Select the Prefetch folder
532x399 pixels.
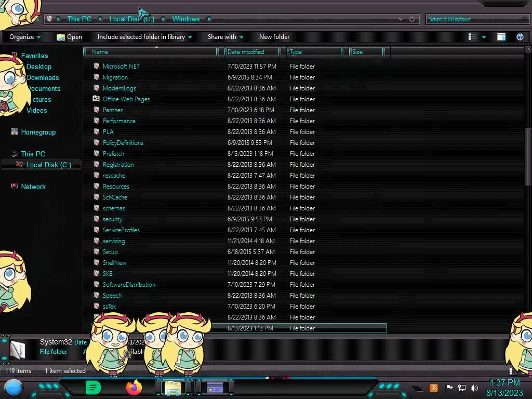pyautogui.click(x=113, y=154)
